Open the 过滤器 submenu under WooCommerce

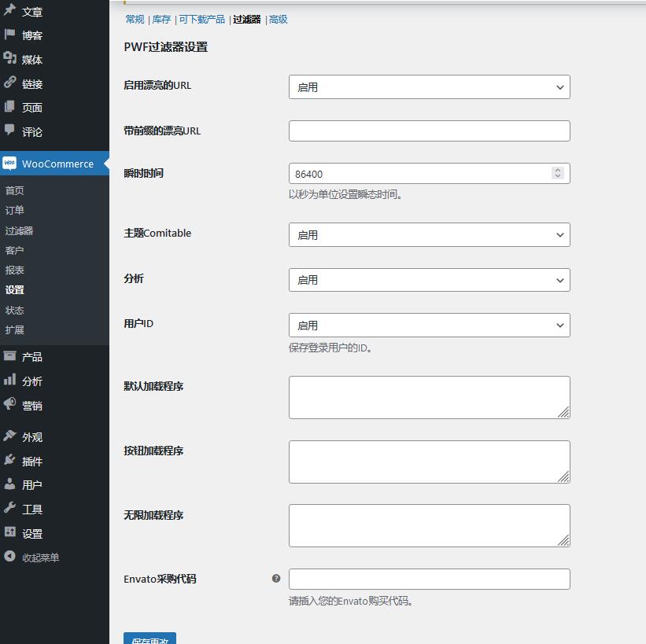pyautogui.click(x=19, y=230)
